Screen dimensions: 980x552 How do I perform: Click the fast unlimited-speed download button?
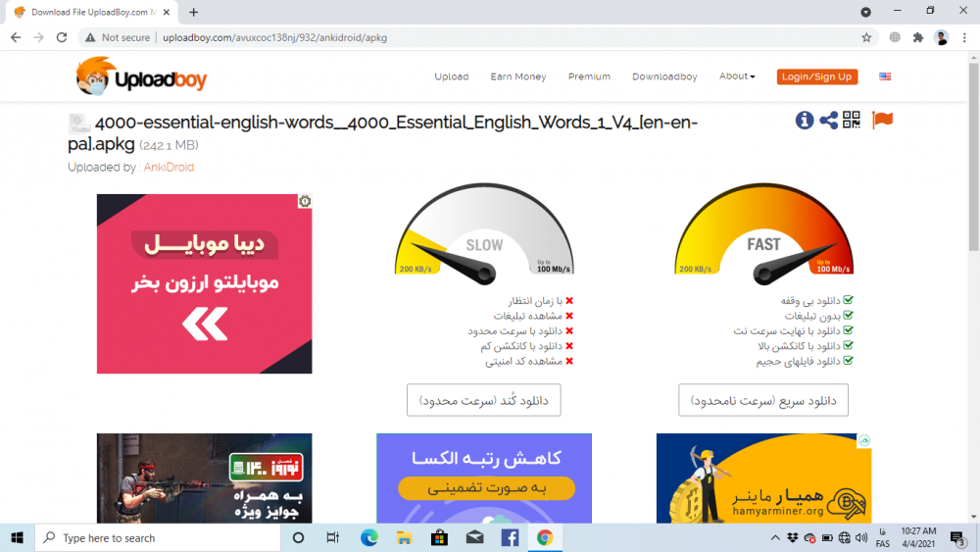tap(763, 400)
